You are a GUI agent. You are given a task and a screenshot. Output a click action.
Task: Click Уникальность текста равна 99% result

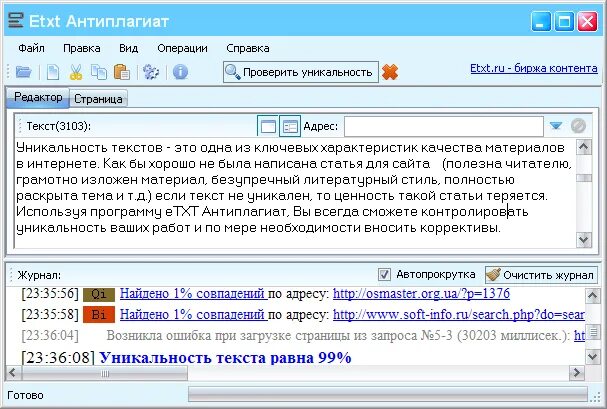coord(225,357)
